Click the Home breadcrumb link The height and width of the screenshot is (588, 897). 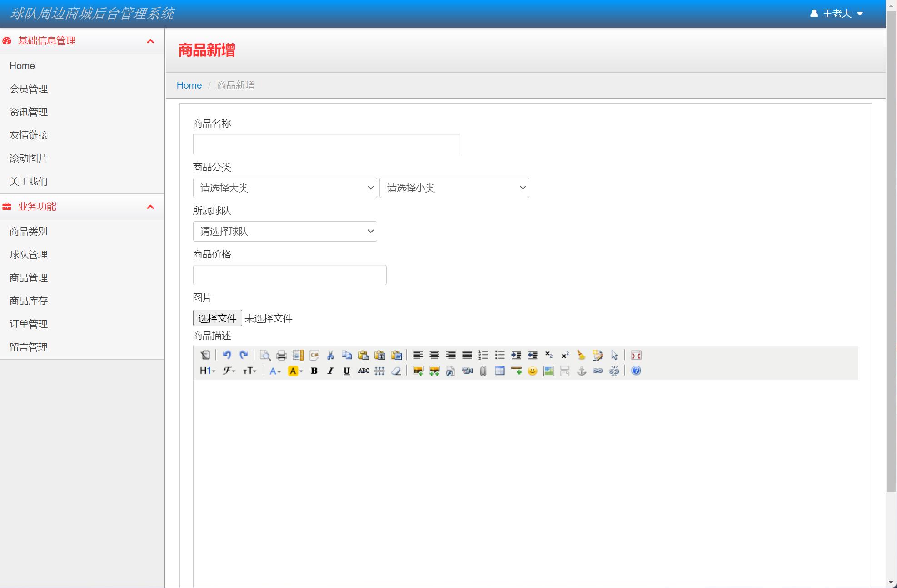189,85
